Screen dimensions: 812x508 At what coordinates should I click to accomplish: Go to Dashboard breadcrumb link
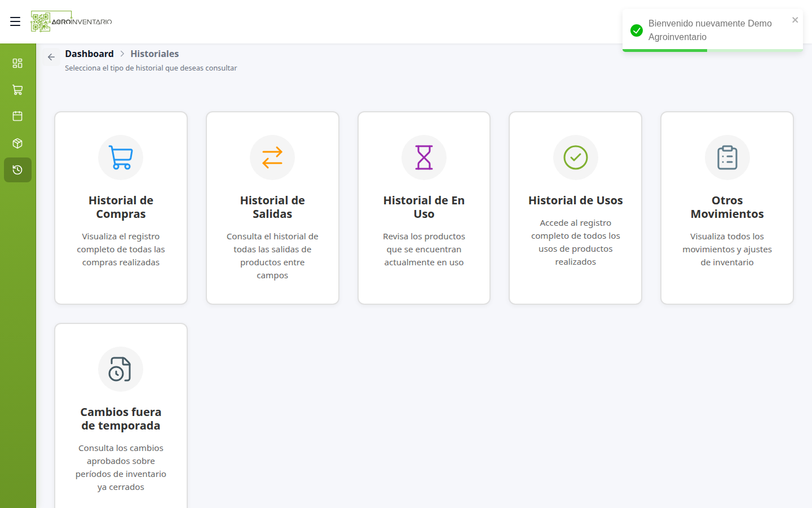89,54
